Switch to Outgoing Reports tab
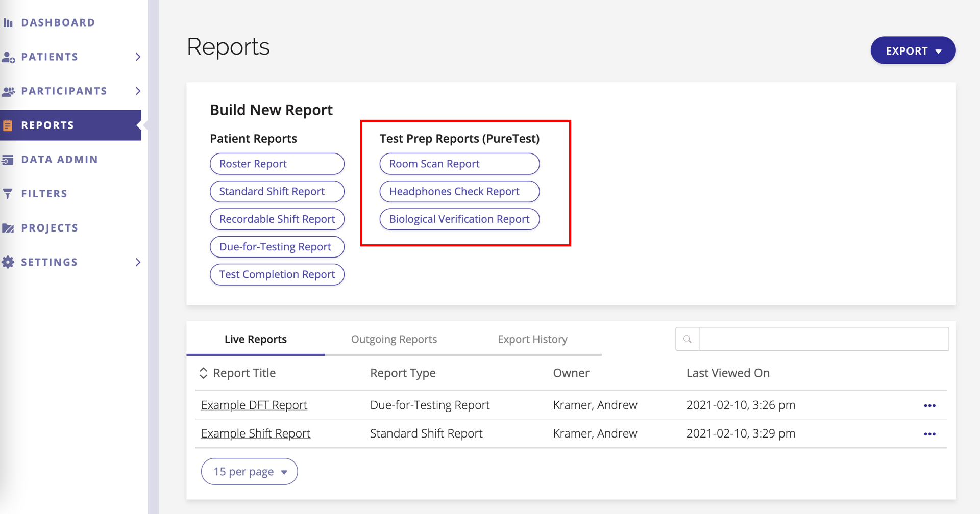 [x=394, y=339]
